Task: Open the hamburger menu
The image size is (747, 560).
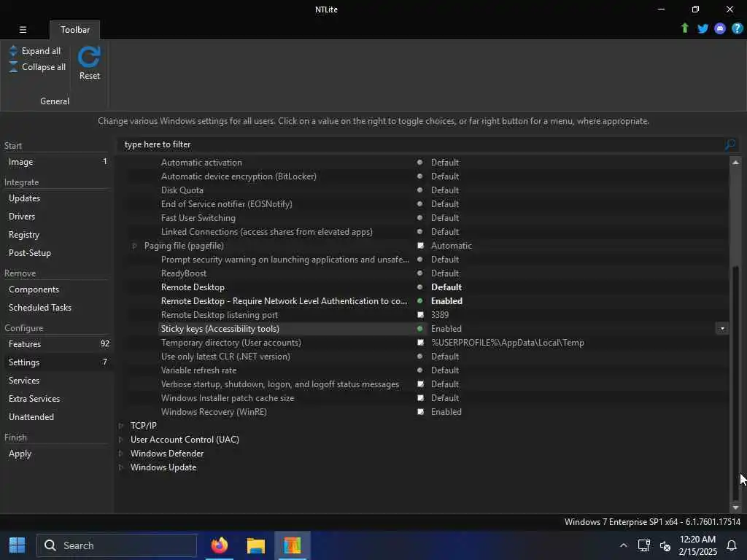Action: (x=23, y=29)
